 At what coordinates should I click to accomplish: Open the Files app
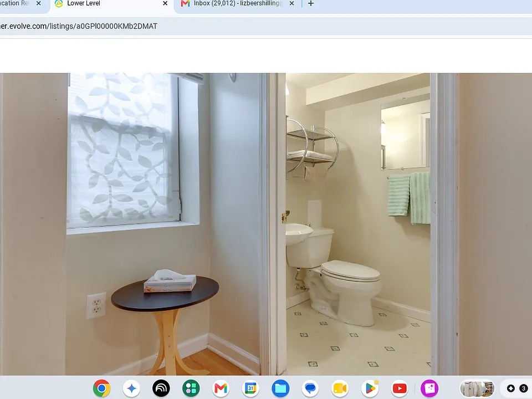click(x=280, y=388)
